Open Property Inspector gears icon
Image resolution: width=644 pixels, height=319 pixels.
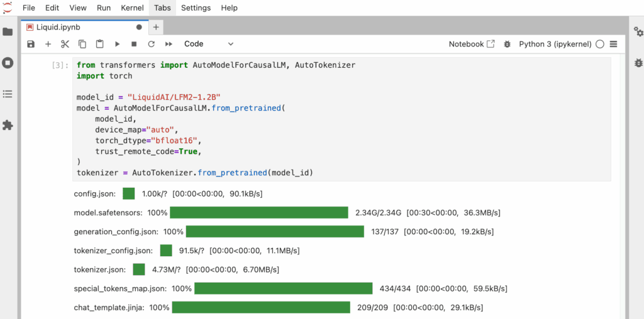click(638, 31)
